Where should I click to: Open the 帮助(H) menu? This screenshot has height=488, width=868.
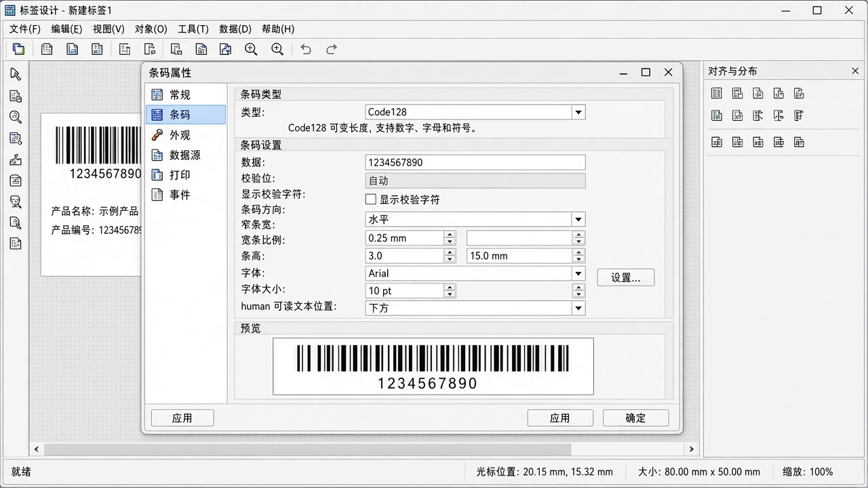point(278,29)
